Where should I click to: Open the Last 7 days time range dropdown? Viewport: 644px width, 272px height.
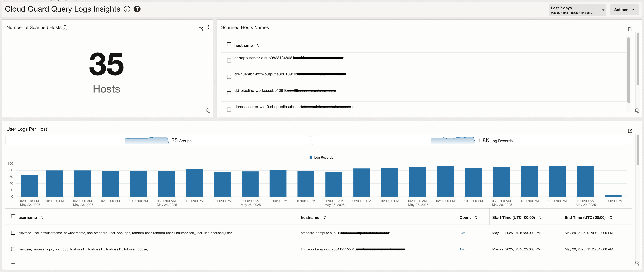577,10
